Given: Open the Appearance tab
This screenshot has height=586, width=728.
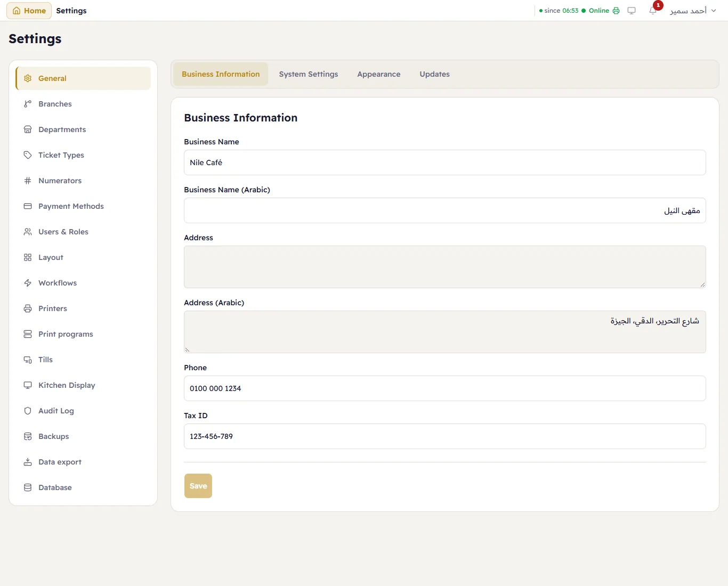Looking at the screenshot, I should (x=379, y=74).
